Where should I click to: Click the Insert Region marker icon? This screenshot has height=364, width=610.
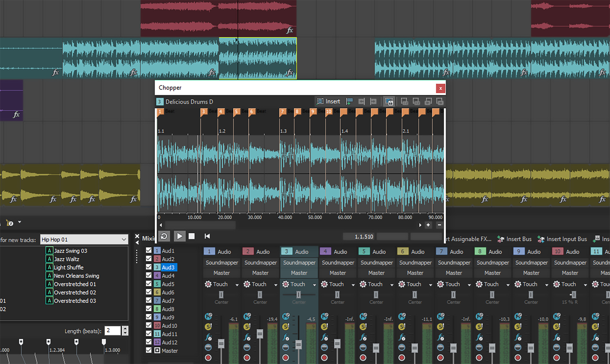pos(349,101)
